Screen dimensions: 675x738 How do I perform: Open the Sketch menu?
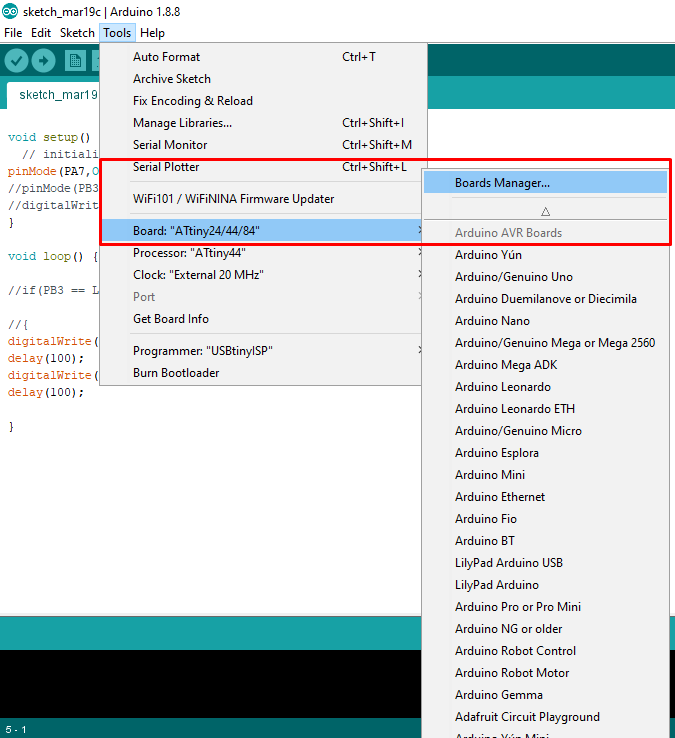click(x=77, y=33)
